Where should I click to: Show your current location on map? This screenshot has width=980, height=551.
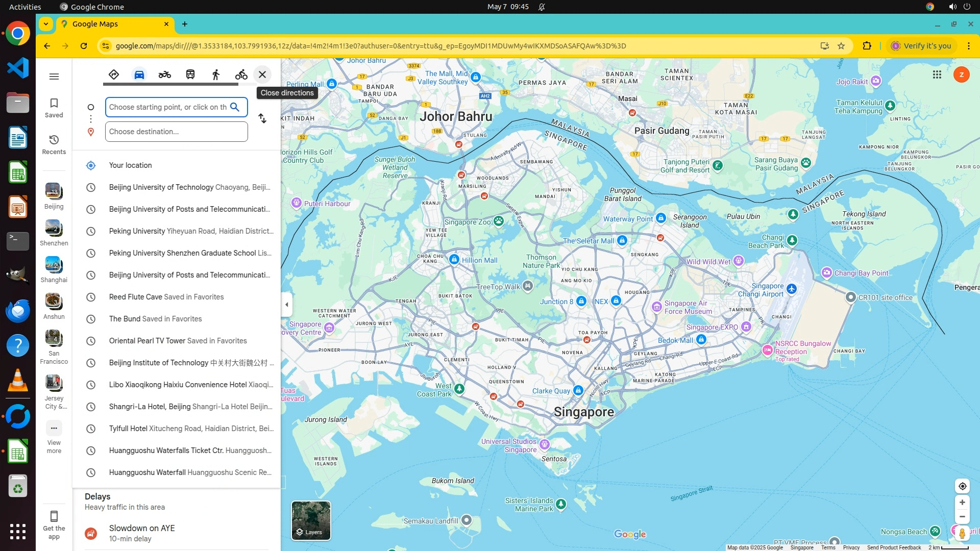(962, 486)
